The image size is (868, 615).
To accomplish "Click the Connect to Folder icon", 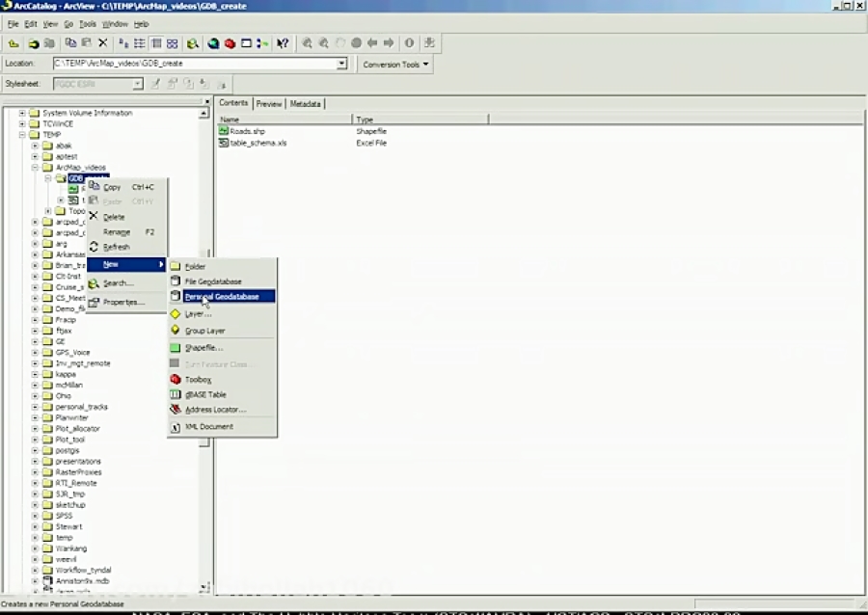I will [35, 42].
